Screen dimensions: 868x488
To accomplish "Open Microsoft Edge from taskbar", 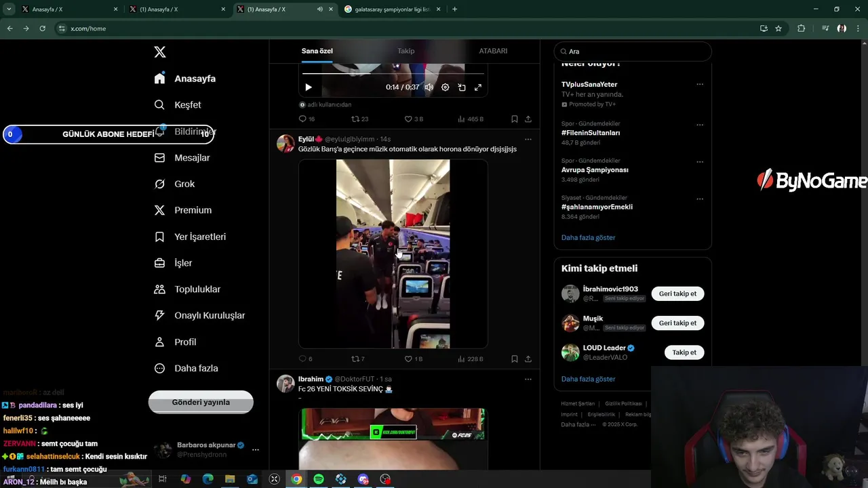I will click(x=208, y=479).
